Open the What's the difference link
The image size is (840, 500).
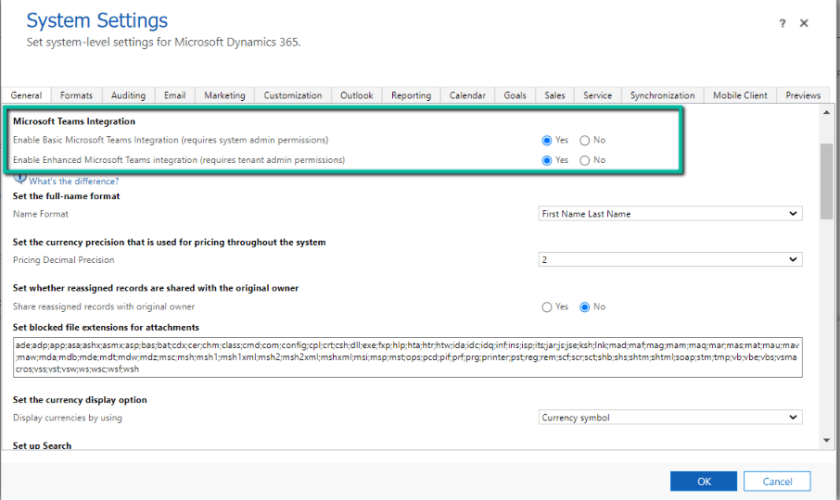click(x=74, y=181)
